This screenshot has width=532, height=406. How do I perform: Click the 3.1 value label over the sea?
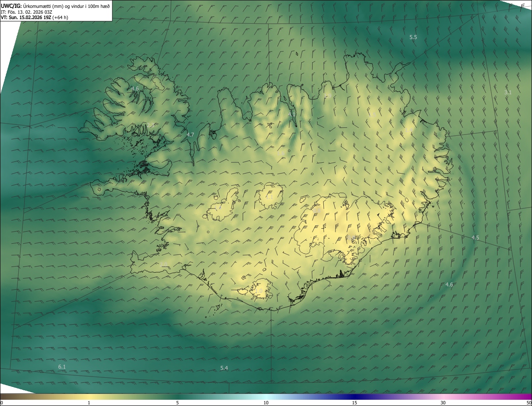pyautogui.click(x=508, y=92)
